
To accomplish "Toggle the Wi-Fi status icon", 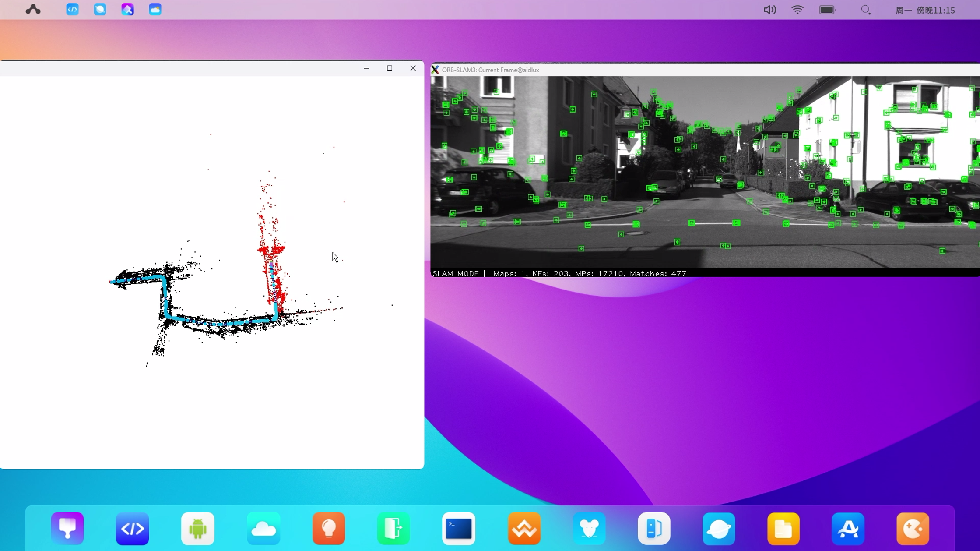I will 797,10.
